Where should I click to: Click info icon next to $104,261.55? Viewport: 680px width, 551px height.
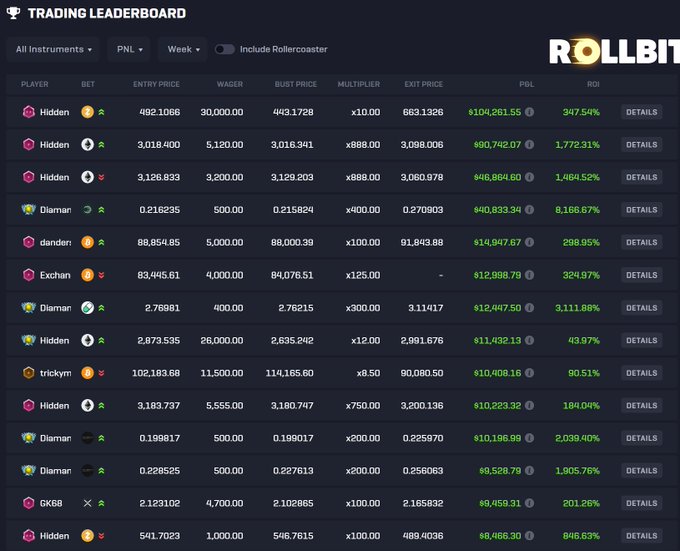530,112
